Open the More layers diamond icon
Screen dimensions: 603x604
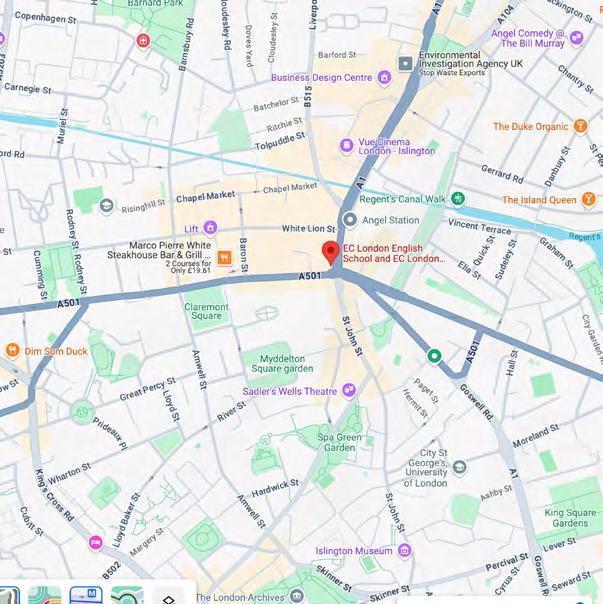(169, 599)
